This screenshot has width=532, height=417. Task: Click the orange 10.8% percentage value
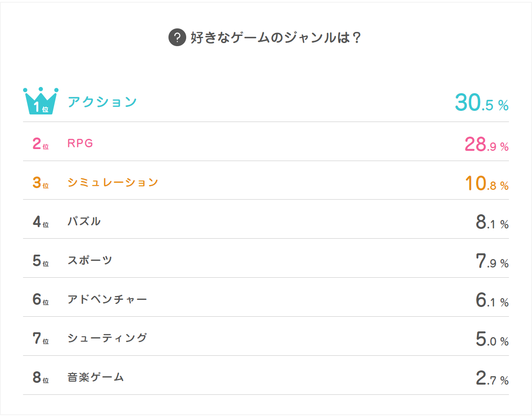(x=486, y=184)
